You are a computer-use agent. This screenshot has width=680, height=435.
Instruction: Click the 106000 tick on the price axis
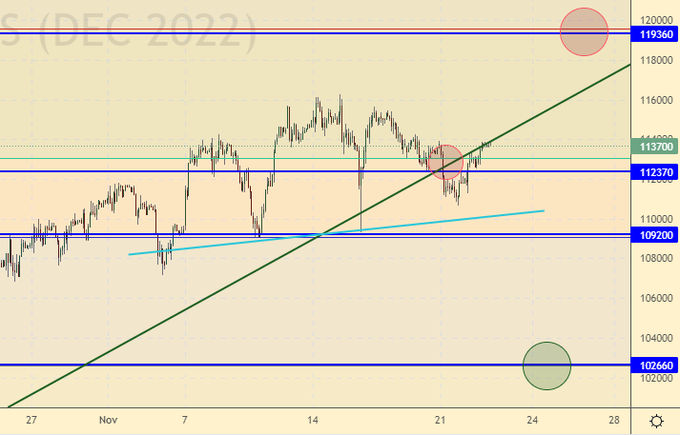pos(655,298)
